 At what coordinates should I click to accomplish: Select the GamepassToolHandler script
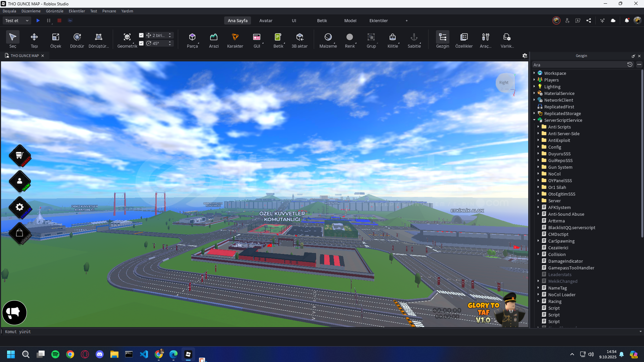(571, 268)
